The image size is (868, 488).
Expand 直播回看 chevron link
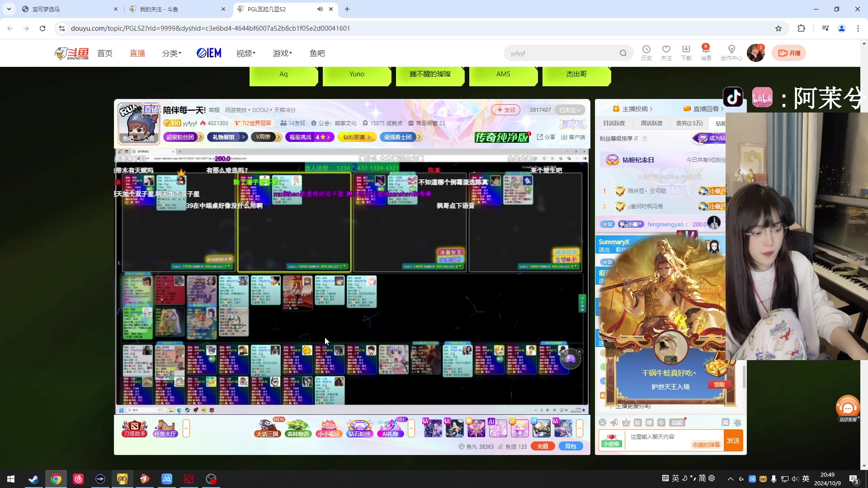point(703,109)
